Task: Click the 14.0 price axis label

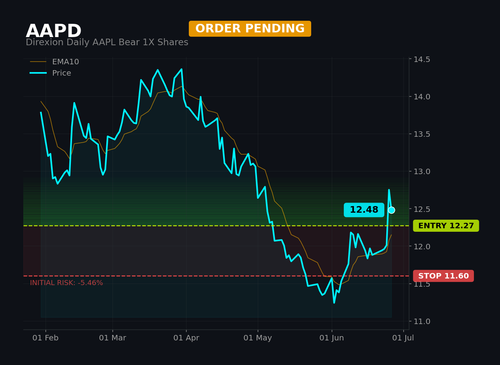Action: tap(422, 97)
